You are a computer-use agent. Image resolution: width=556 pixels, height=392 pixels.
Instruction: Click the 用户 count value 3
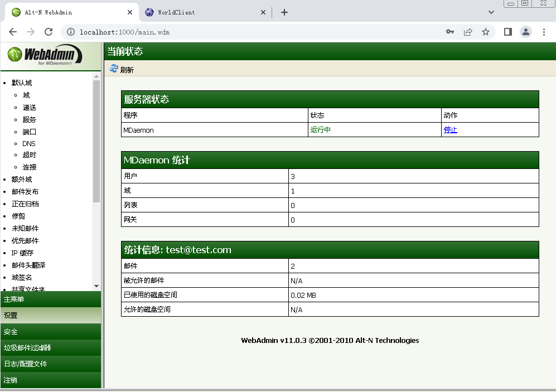pos(293,176)
